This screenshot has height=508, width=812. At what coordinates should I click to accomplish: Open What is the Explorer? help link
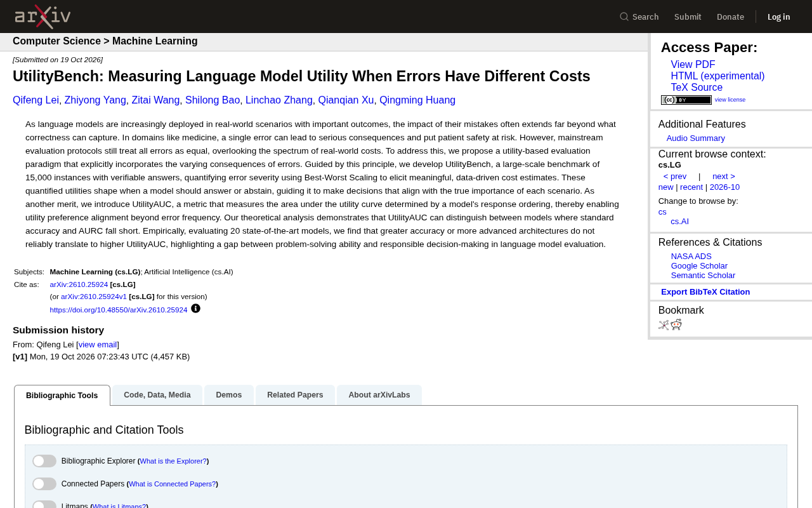point(173,461)
